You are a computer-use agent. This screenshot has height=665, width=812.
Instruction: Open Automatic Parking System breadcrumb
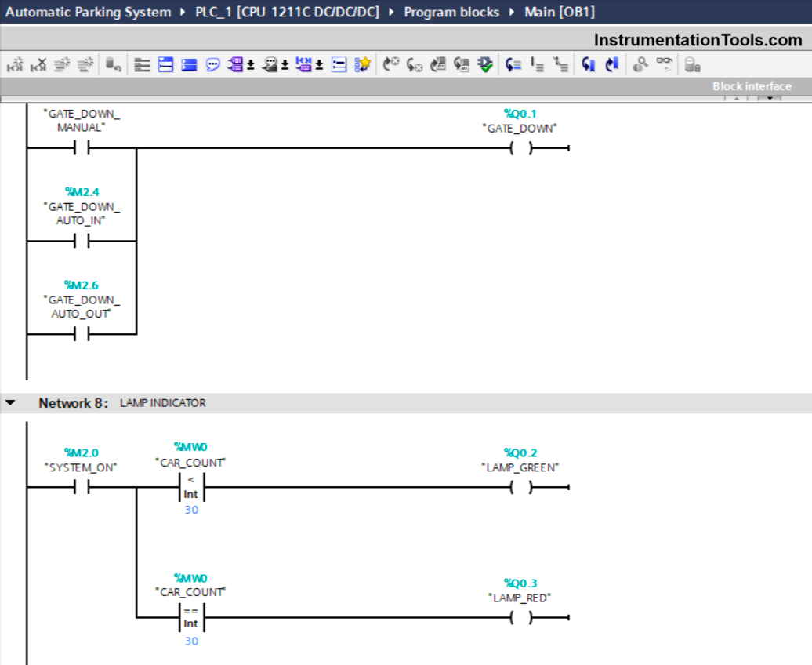(88, 12)
